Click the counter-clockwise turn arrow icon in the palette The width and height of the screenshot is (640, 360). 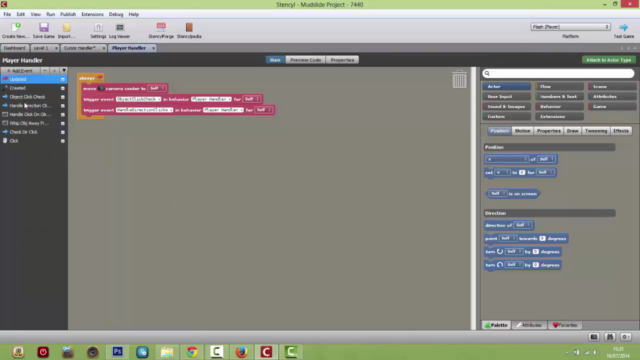(x=500, y=265)
